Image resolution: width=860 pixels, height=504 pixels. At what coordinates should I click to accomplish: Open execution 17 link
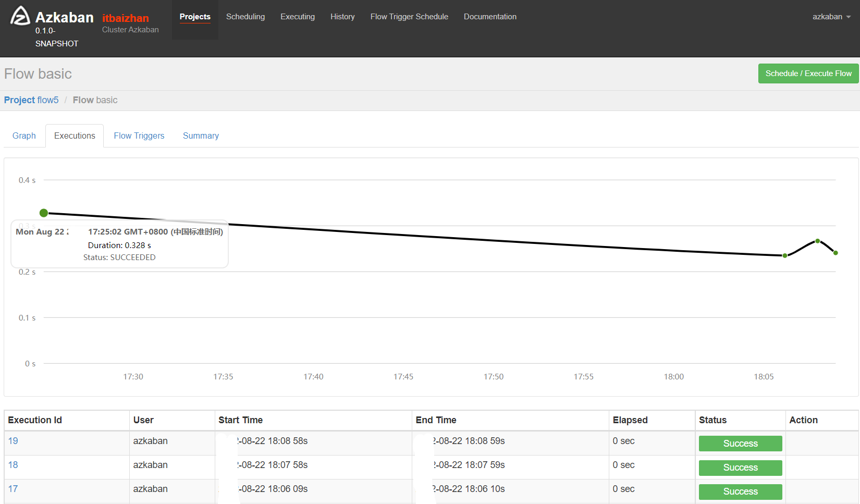[x=13, y=489]
